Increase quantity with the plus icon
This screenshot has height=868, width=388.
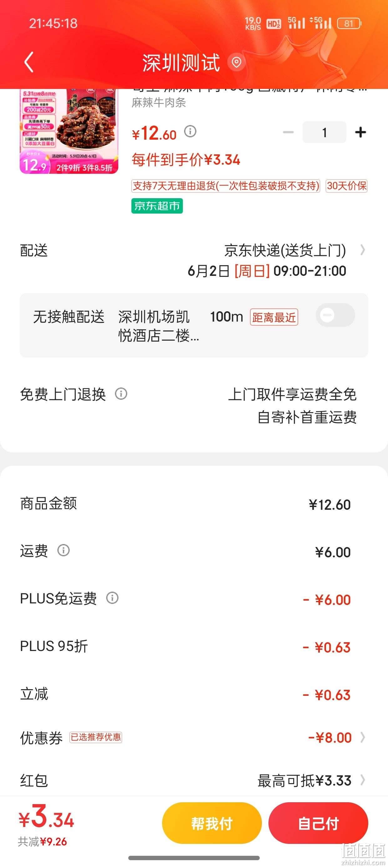click(360, 132)
